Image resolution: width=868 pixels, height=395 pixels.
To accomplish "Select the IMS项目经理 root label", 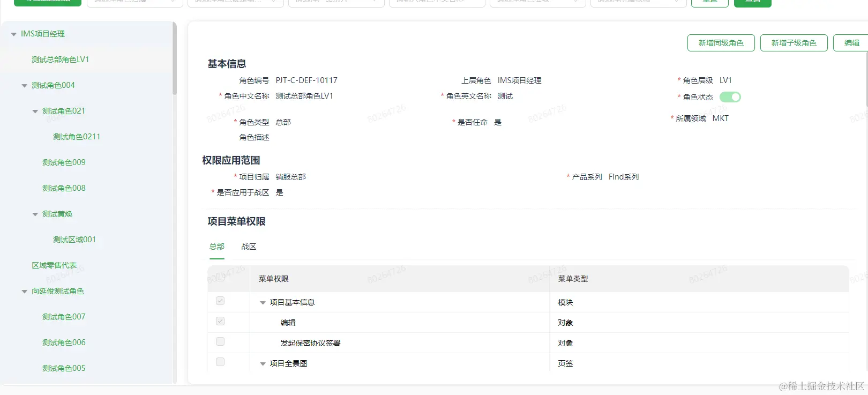I will click(x=43, y=34).
